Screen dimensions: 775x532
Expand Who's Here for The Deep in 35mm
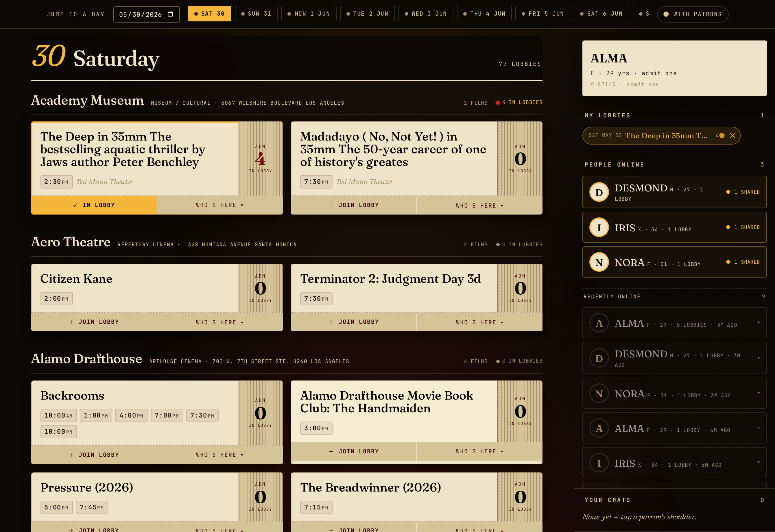pos(220,205)
